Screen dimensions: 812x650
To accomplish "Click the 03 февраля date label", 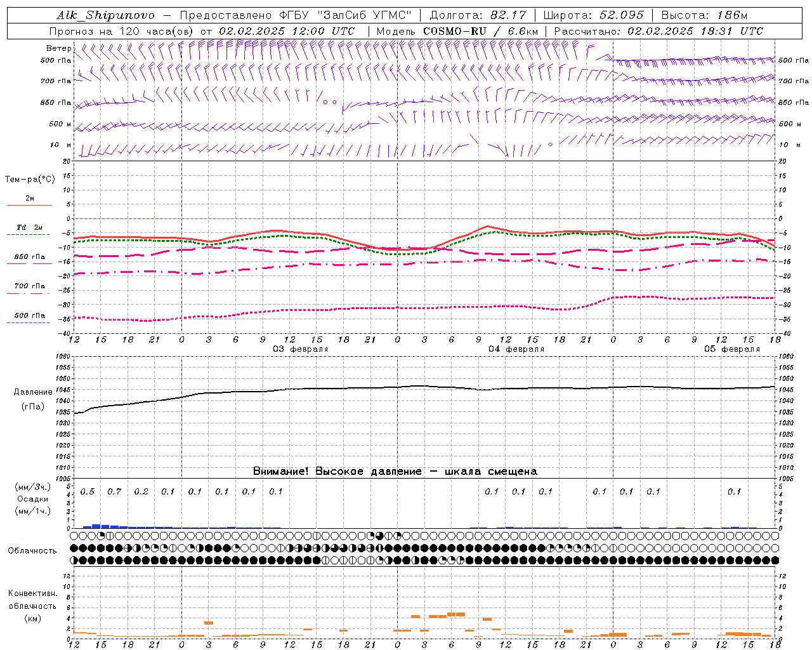I will (x=301, y=349).
